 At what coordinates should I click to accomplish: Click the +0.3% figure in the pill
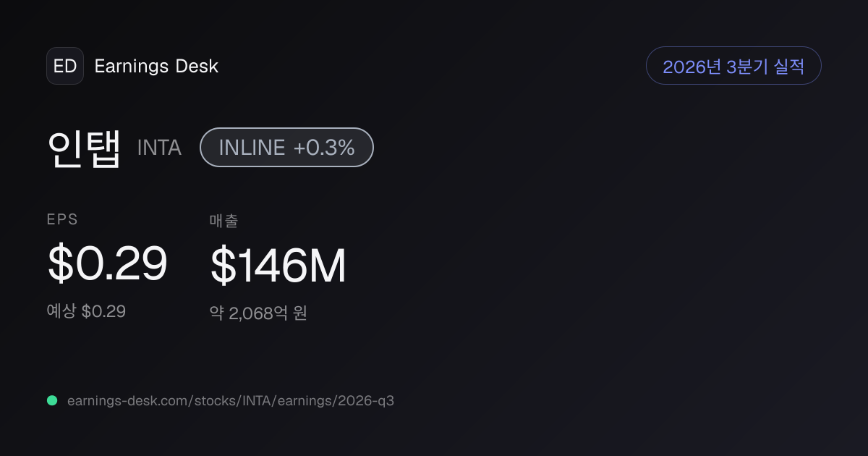[x=324, y=148]
